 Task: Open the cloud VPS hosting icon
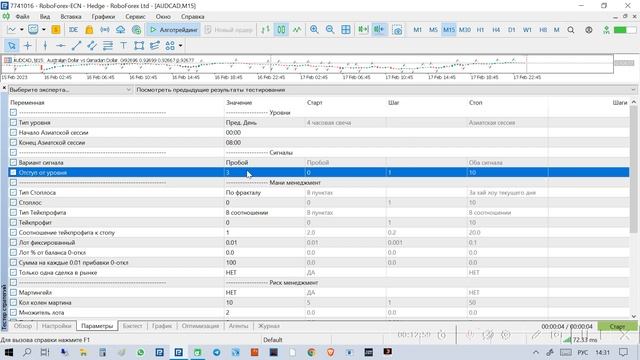coord(120,30)
